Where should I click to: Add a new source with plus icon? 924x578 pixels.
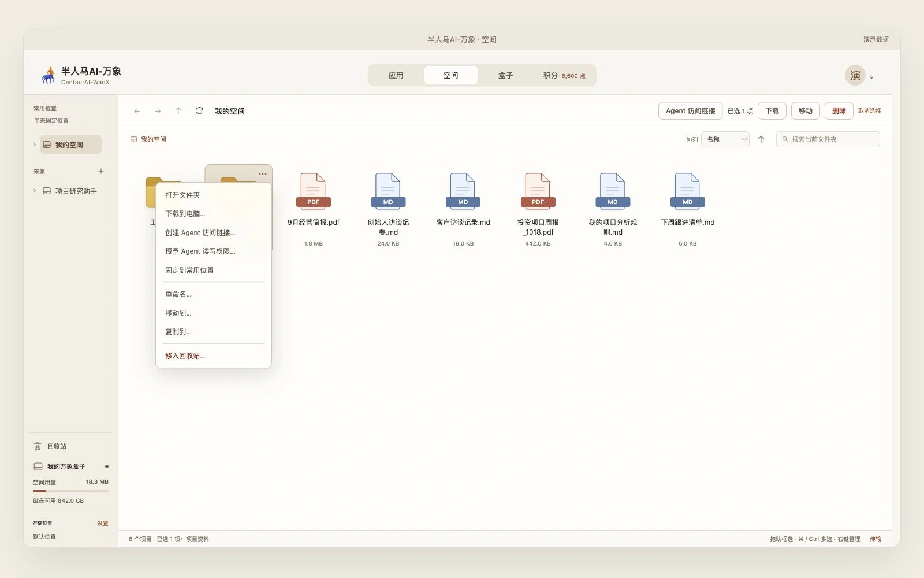point(101,171)
